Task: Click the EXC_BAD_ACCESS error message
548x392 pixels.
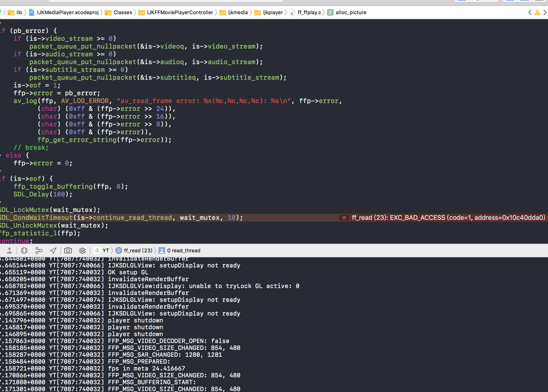Action: [x=448, y=218]
